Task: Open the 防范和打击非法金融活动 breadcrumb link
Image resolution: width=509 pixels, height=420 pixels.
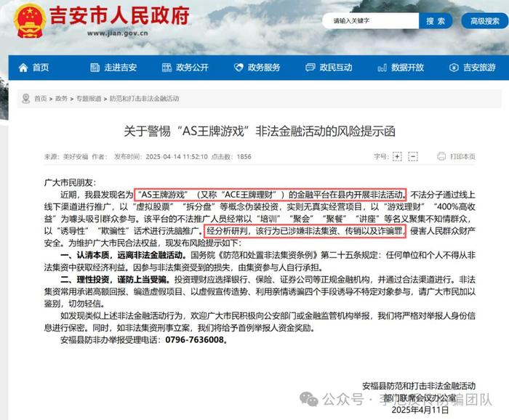Action: point(144,99)
